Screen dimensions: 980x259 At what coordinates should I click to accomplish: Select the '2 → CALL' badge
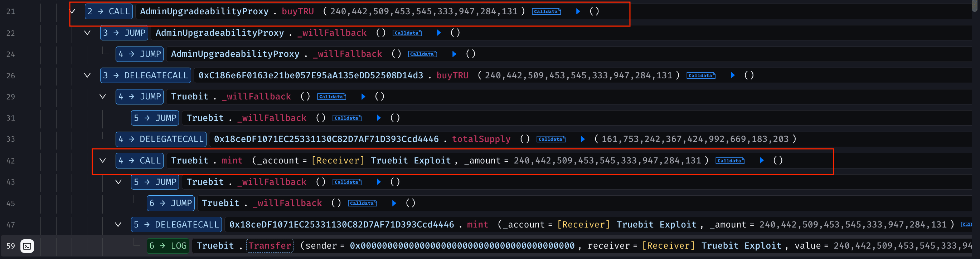(109, 11)
